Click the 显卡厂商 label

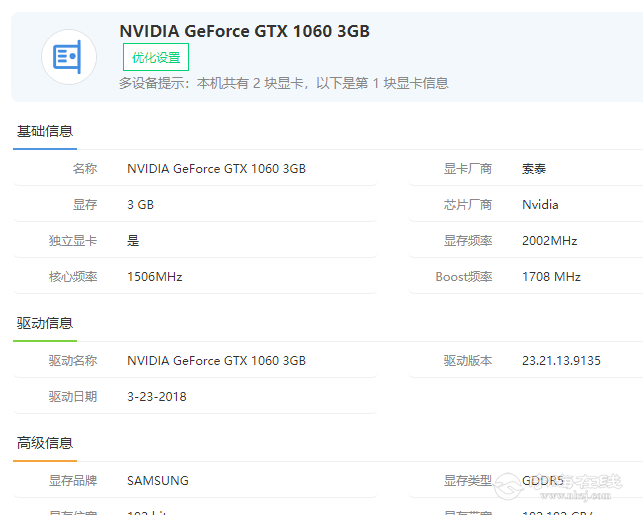[468, 169]
